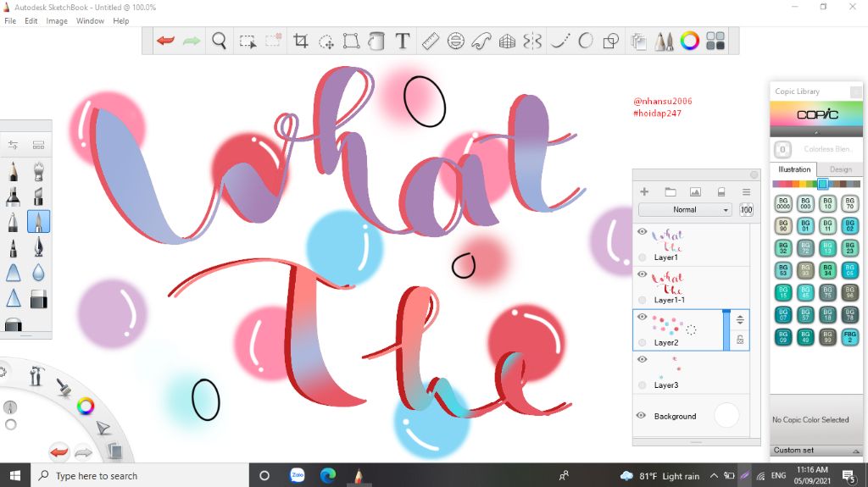Close the Copic Library panel
This screenshot has height=487, width=868.
pos(856,91)
